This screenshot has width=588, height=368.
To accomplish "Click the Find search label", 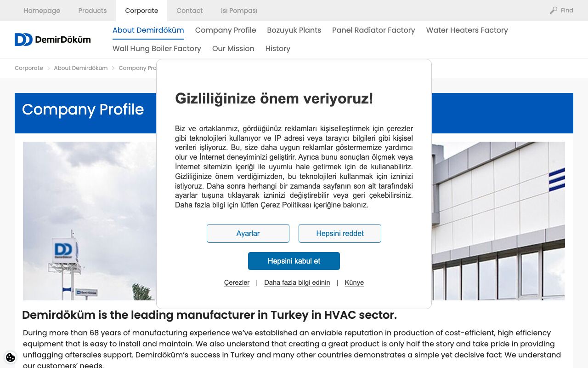I will click(567, 10).
